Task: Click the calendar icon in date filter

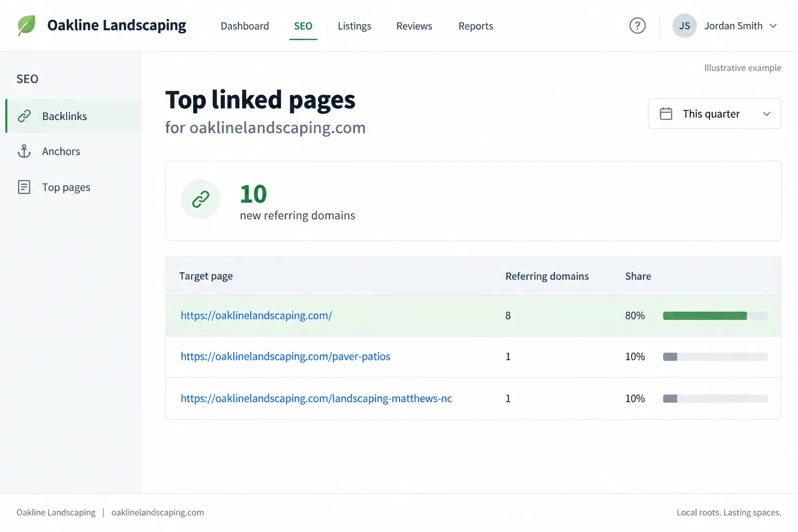Action: (666, 113)
